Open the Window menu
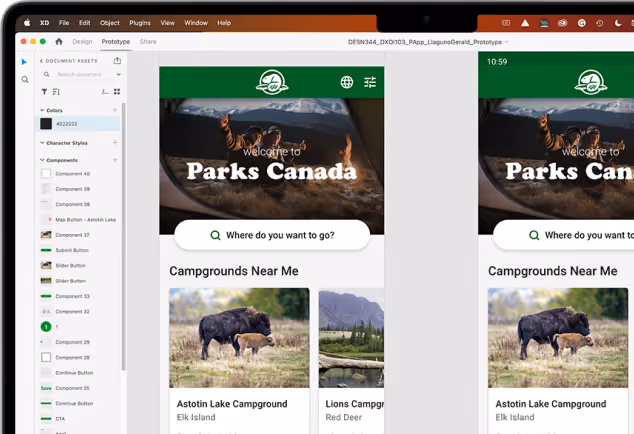 (x=196, y=23)
